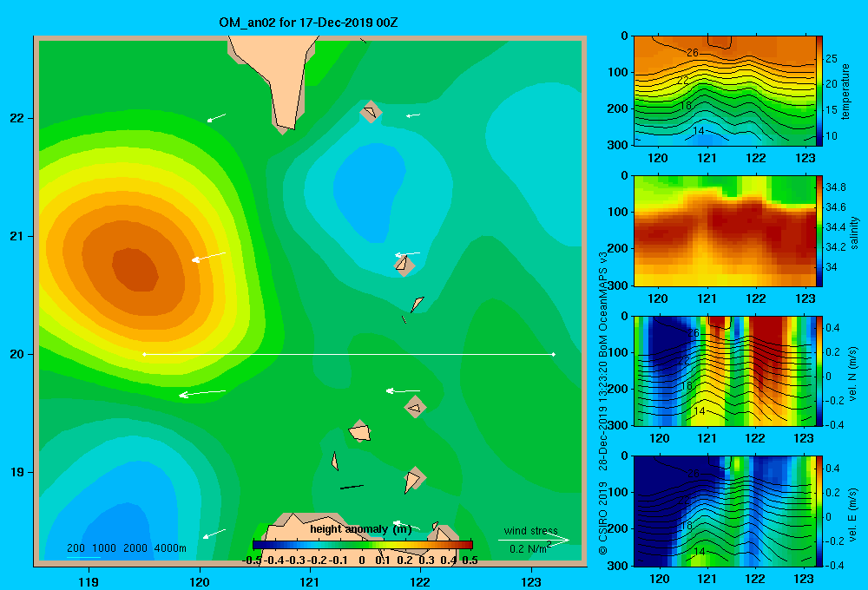Click the 'vel. N (m/s)' axis label
868x590 pixels.
[x=853, y=374]
